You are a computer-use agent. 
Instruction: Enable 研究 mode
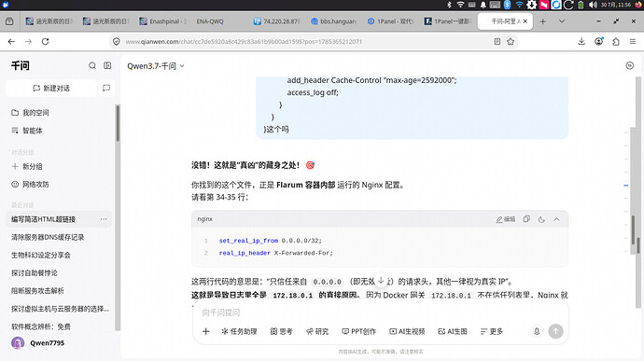317,331
